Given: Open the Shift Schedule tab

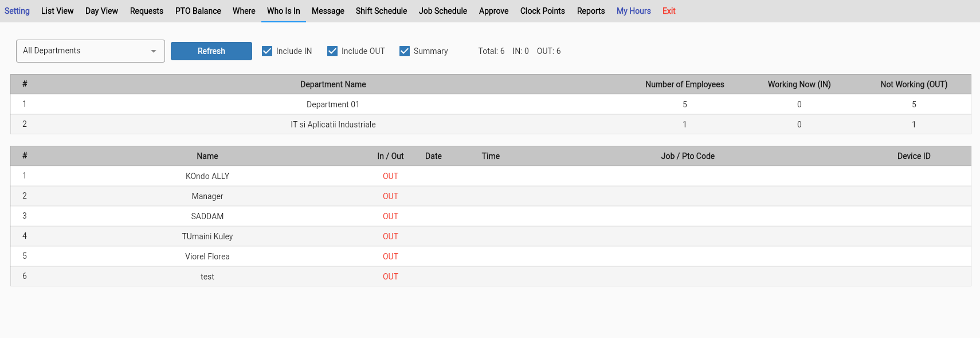Looking at the screenshot, I should [x=381, y=11].
